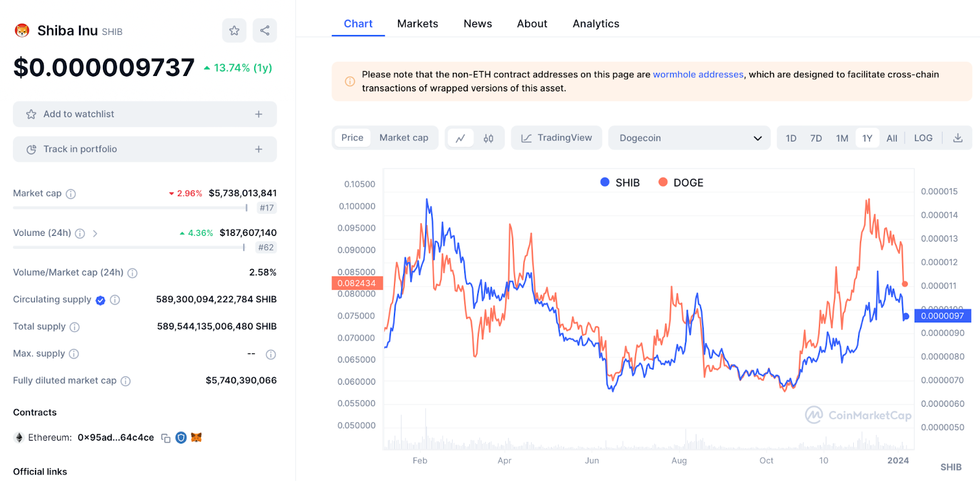The image size is (980, 481).
Task: Select the Market cap chart toggle
Action: pos(404,138)
